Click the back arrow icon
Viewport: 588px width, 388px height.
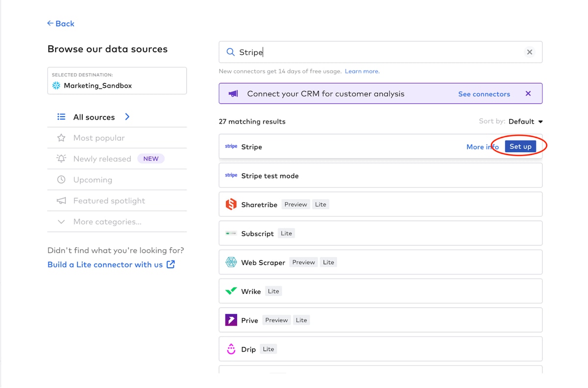coord(50,23)
